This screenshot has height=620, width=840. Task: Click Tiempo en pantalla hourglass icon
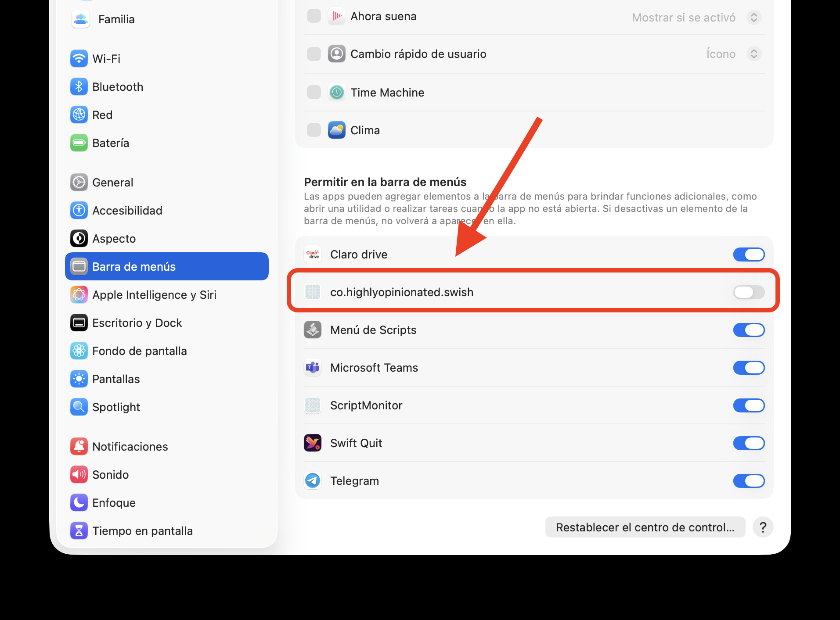click(79, 531)
